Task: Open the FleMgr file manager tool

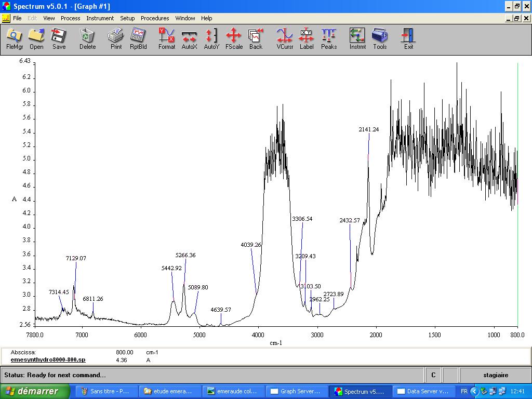Action: pos(15,38)
